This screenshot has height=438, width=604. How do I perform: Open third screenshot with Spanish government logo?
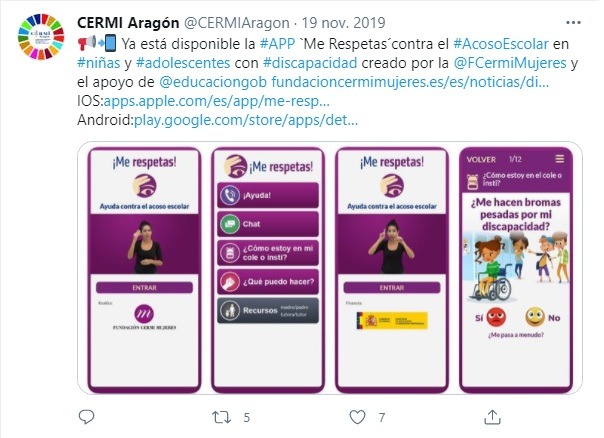click(392, 270)
